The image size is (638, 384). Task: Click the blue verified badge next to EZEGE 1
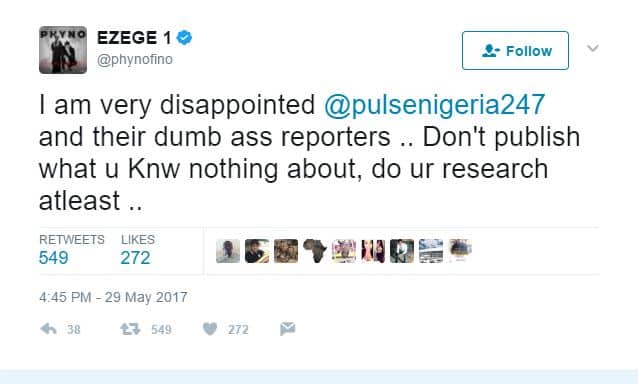[x=184, y=38]
